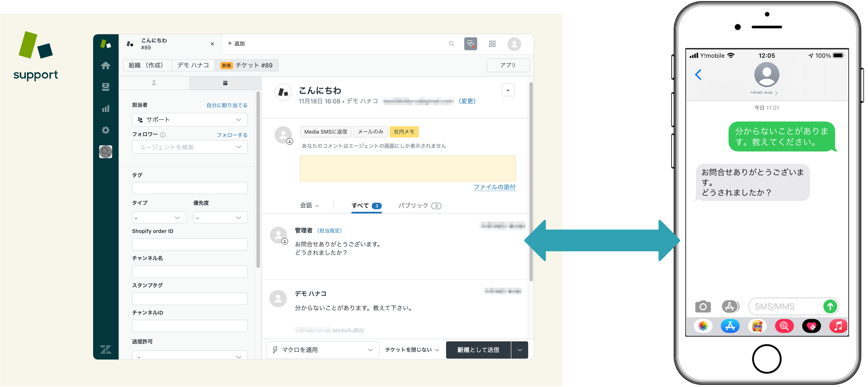Click フォローする link
868x387 pixels.
pos(232,135)
